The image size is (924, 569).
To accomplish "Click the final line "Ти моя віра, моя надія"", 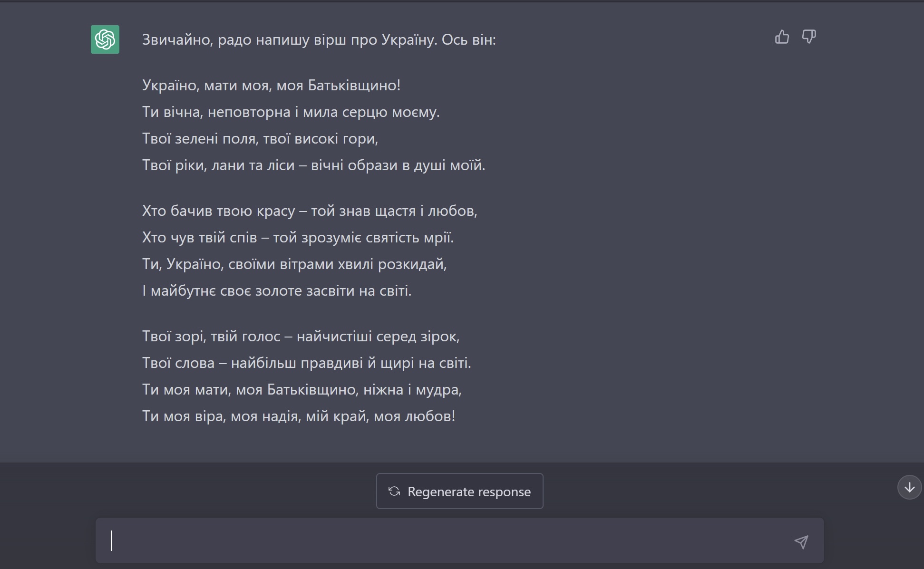I will [299, 416].
